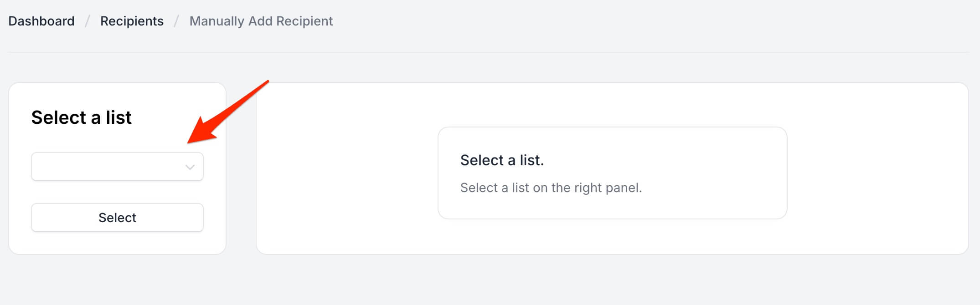Click the slash separator after Recipients
This screenshot has height=305, width=980.
click(176, 21)
